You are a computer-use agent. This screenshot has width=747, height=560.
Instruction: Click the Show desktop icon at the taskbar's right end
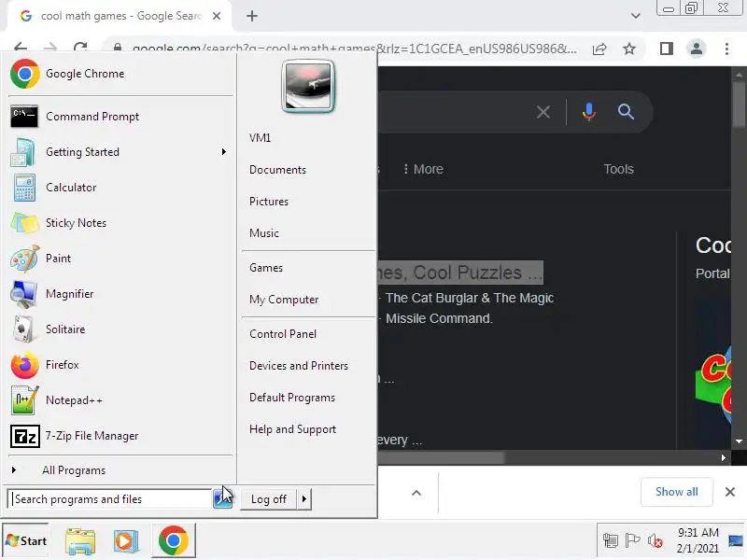[736, 541]
